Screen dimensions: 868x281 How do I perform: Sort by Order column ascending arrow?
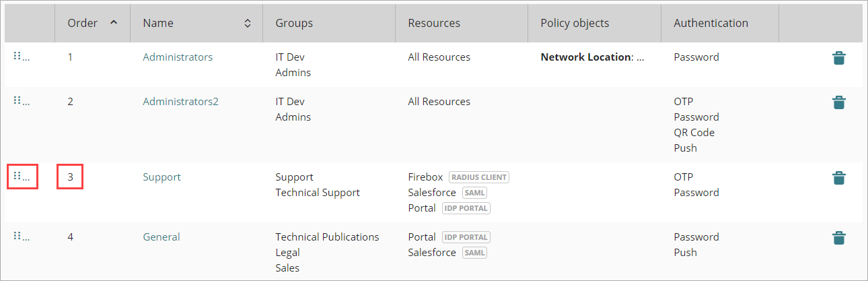113,23
